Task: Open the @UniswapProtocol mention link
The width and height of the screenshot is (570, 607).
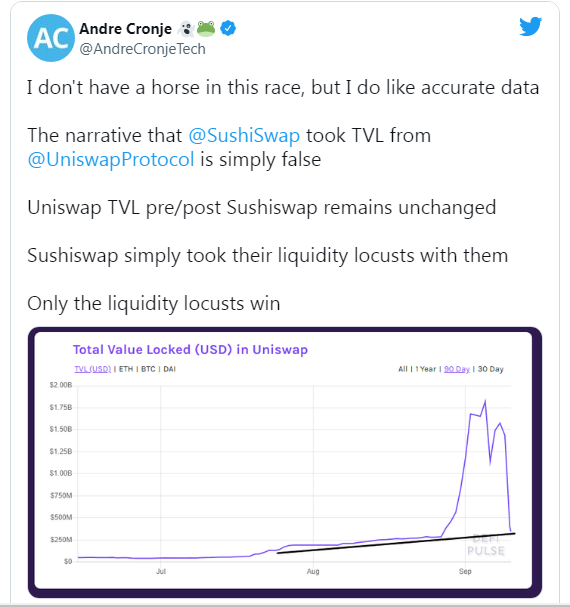Action: (111, 159)
